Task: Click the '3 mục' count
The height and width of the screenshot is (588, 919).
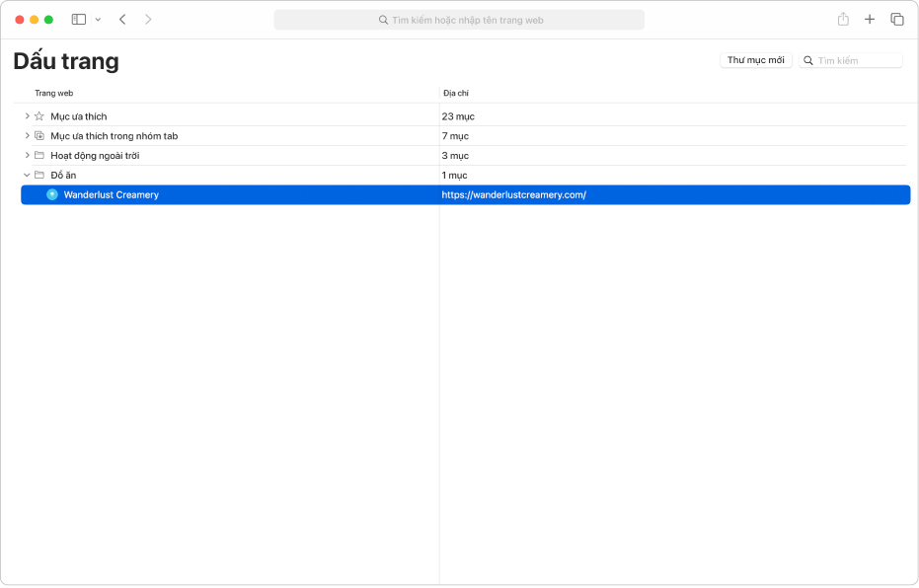Action: 455,156
